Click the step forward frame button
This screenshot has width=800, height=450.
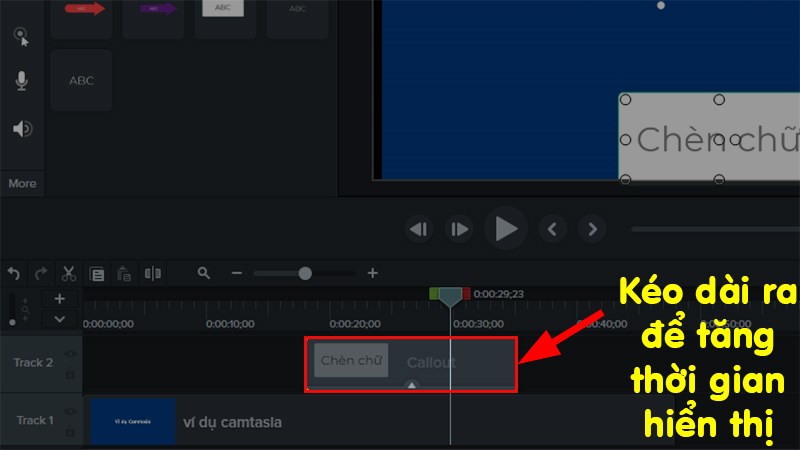click(459, 229)
